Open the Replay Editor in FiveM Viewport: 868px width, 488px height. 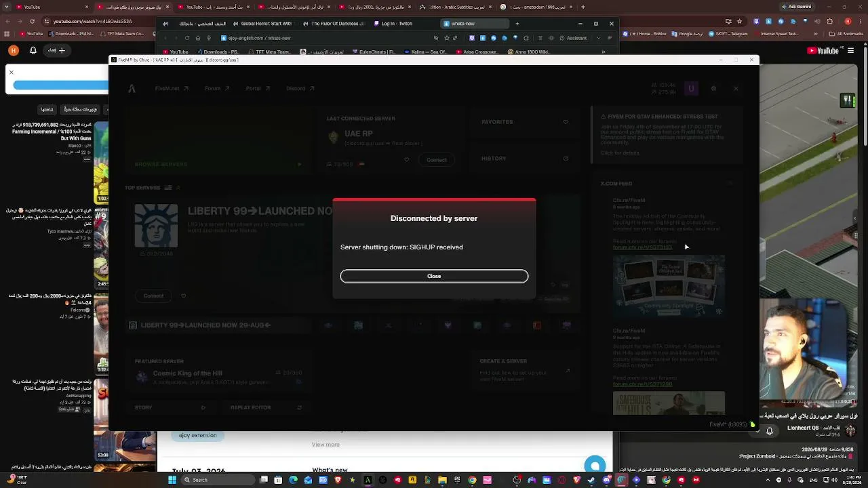pyautogui.click(x=266, y=407)
